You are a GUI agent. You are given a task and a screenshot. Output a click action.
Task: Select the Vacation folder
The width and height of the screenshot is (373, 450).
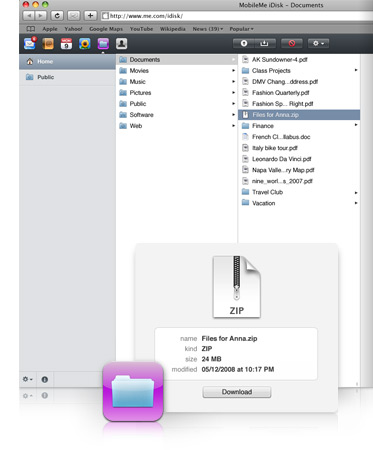[x=299, y=203]
